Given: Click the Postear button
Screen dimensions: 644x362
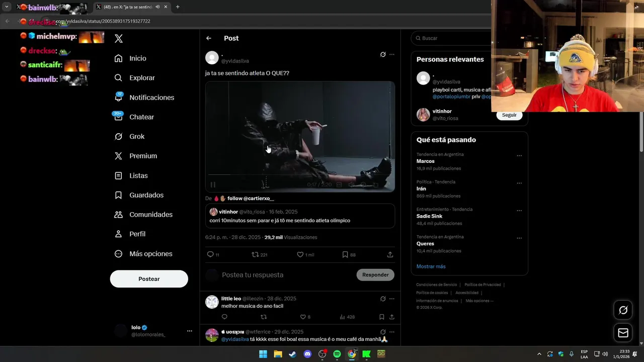Looking at the screenshot, I should (149, 279).
